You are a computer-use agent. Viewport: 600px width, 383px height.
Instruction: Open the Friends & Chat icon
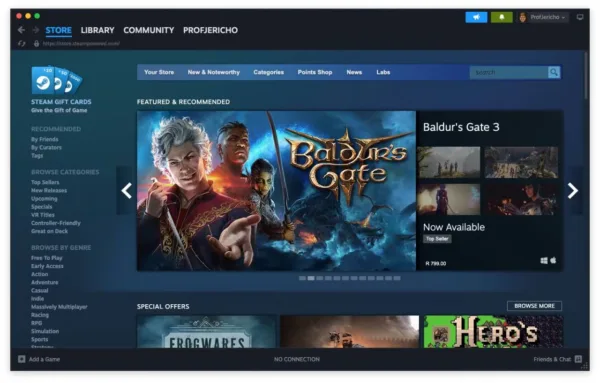(x=578, y=359)
